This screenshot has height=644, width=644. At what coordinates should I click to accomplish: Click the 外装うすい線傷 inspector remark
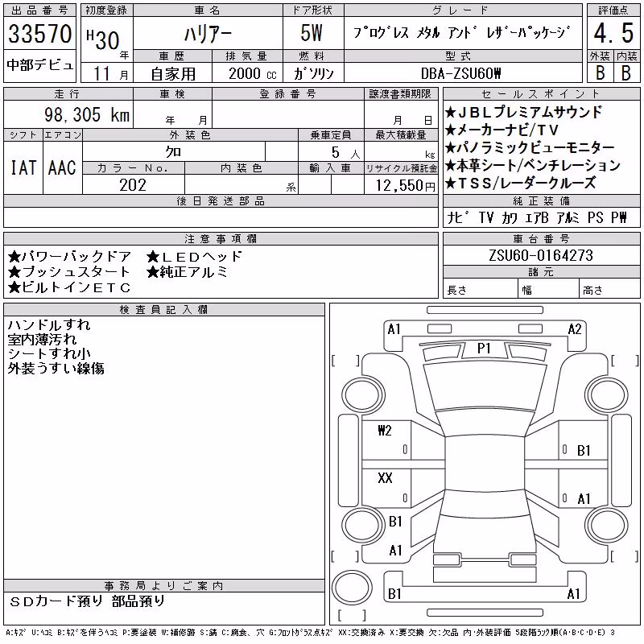pyautogui.click(x=56, y=368)
